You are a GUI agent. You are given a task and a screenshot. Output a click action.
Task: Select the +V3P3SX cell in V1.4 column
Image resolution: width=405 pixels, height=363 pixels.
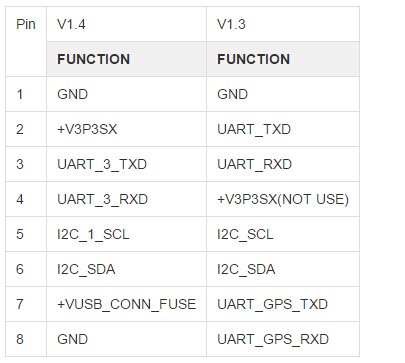(126, 129)
